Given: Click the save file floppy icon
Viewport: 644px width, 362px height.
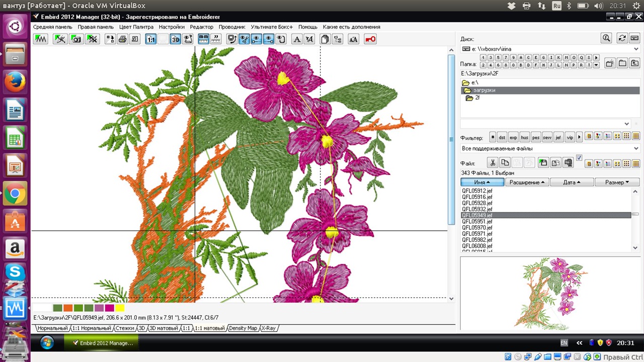Looking at the screenshot, I should coord(543,162).
